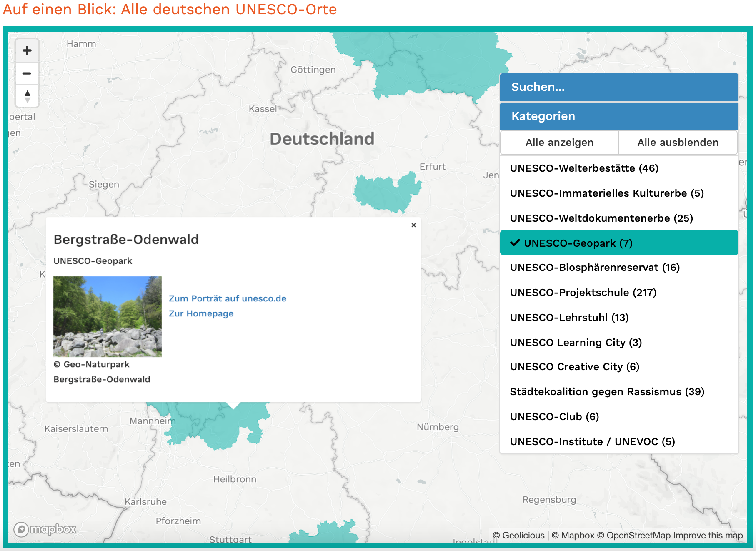The image size is (756, 551).
Task: Open Zum Porträt auf unesco.de link
Action: tap(227, 298)
